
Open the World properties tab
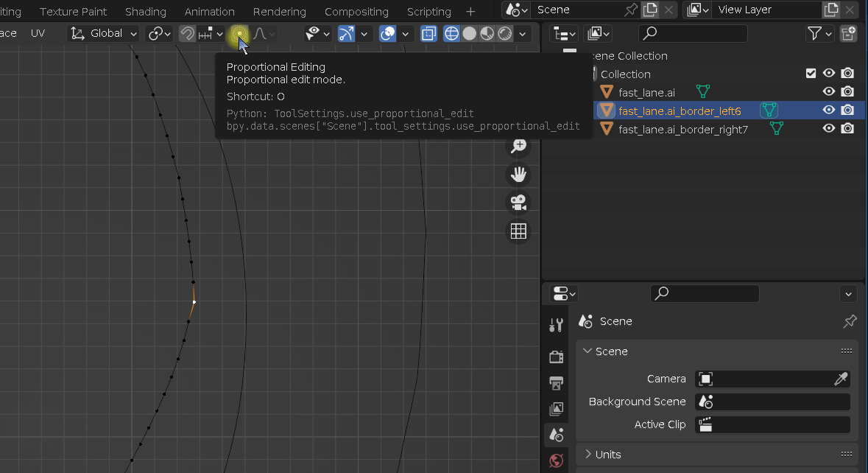click(557, 461)
